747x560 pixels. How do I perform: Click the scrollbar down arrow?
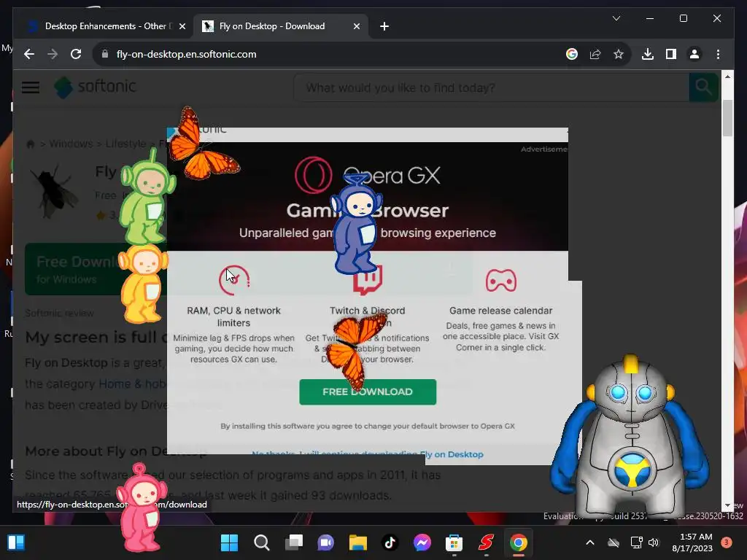727,506
